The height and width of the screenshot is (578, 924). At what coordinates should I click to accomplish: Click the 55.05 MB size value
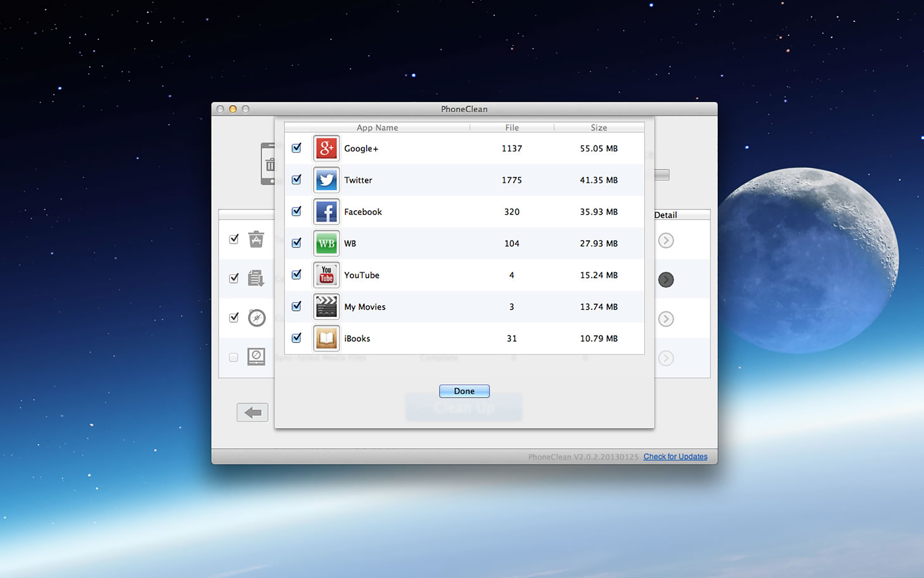point(599,148)
